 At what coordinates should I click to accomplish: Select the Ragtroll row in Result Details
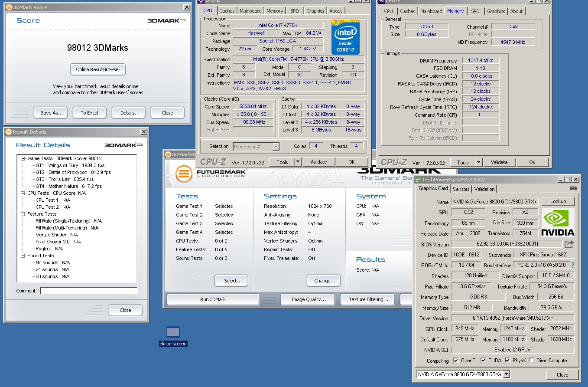pos(49,249)
